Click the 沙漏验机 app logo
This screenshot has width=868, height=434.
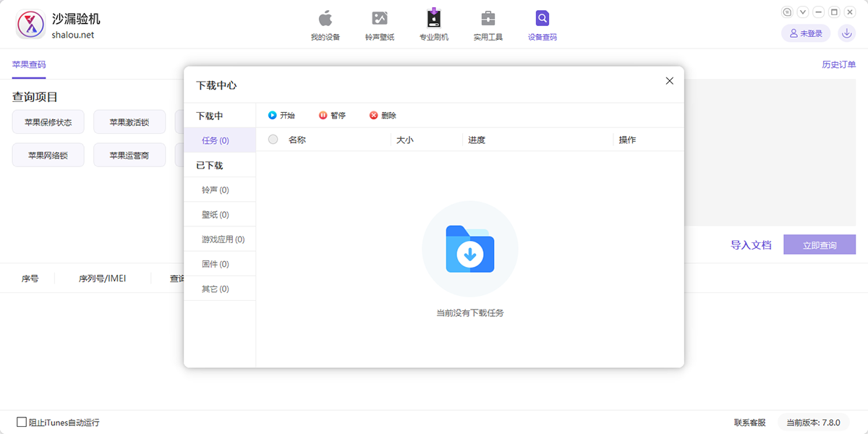click(x=30, y=25)
